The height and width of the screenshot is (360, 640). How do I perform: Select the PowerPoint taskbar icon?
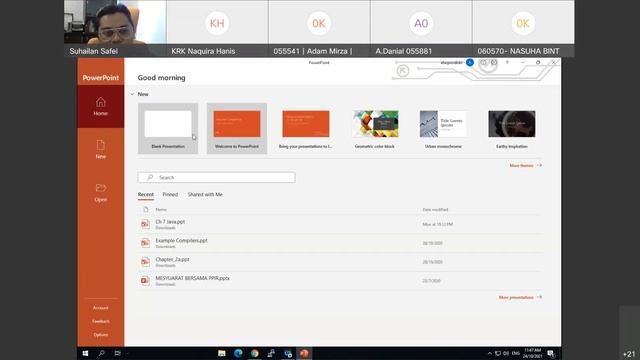304,353
